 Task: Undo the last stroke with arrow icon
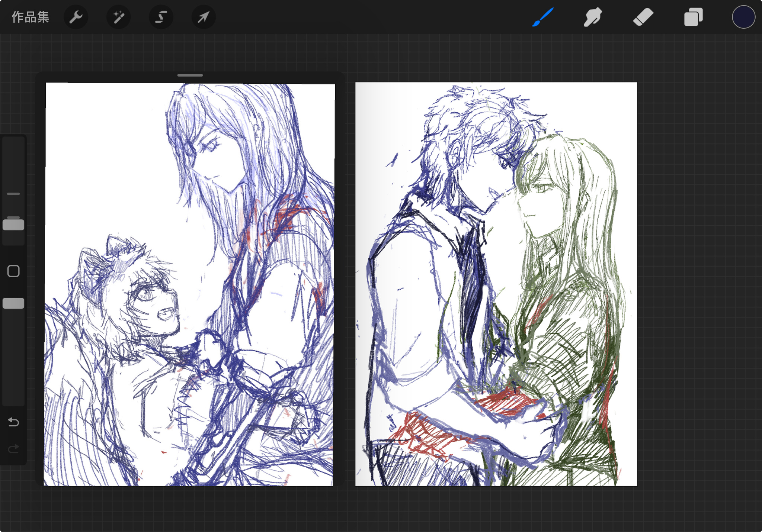click(x=13, y=422)
